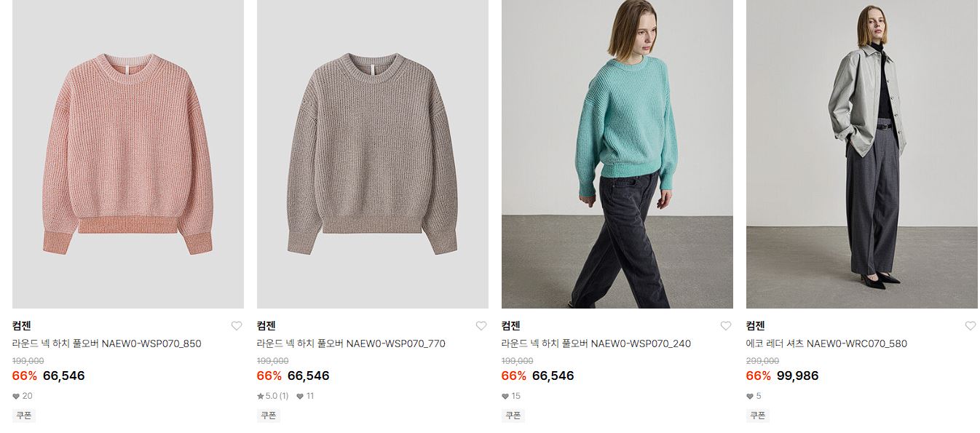Click the likes heart icon showing 20
980x433 pixels.
pyautogui.click(x=16, y=397)
